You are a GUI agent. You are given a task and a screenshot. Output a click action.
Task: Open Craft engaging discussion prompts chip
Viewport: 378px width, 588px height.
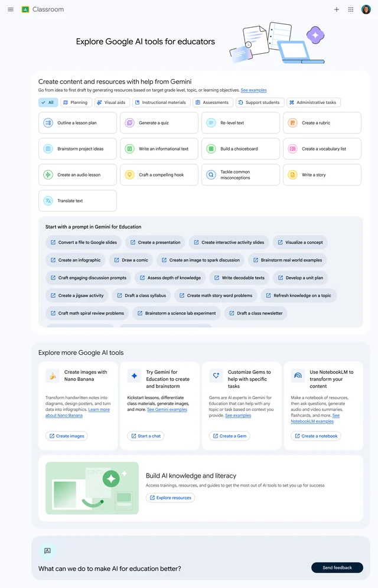pyautogui.click(x=89, y=278)
